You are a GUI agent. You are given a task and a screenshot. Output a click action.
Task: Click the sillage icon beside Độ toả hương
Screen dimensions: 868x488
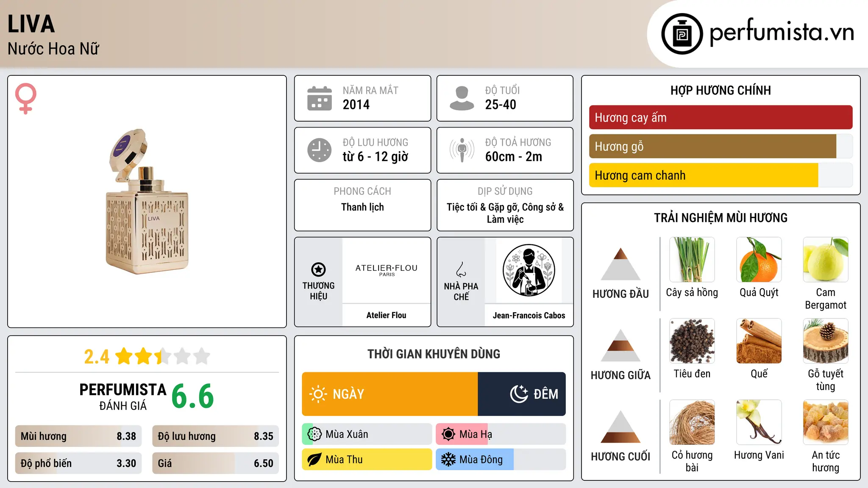coord(462,150)
